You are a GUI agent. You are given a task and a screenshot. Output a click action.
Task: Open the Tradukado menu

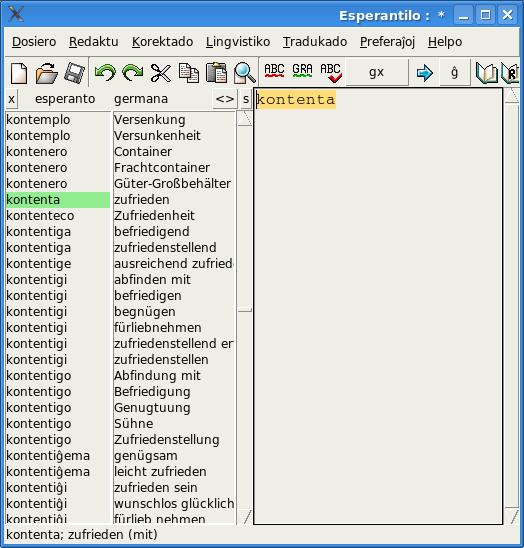pyautogui.click(x=315, y=42)
